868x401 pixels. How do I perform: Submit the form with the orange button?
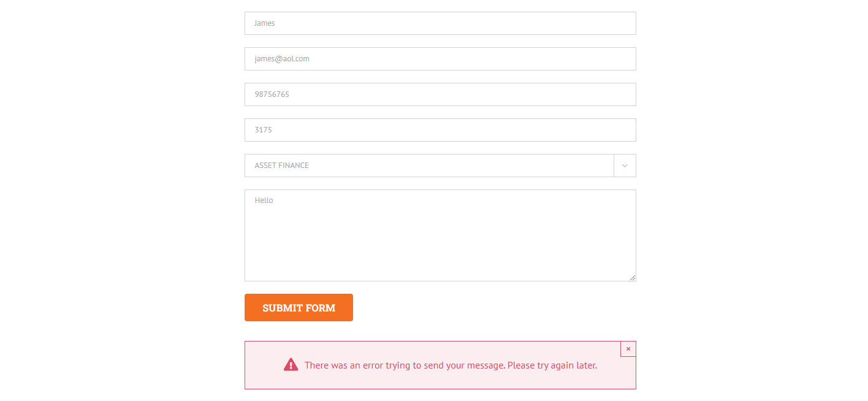coord(299,308)
